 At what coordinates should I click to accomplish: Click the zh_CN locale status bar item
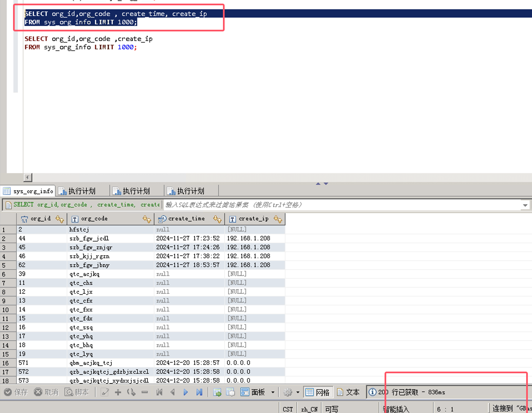click(309, 409)
